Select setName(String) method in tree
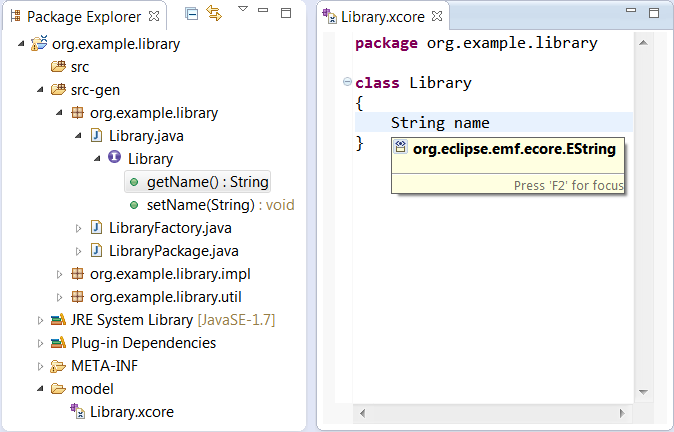Screen dimensions: 674x432 pyautogui.click(x=200, y=205)
